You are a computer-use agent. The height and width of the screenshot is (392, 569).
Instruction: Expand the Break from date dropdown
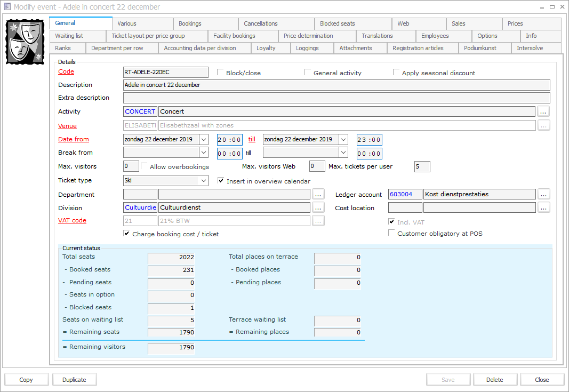point(203,153)
